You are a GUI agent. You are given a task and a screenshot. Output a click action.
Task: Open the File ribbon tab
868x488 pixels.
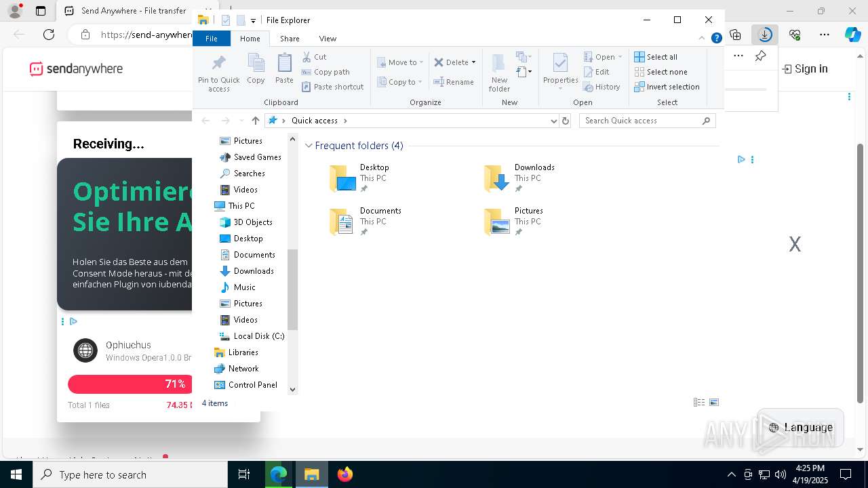212,39
